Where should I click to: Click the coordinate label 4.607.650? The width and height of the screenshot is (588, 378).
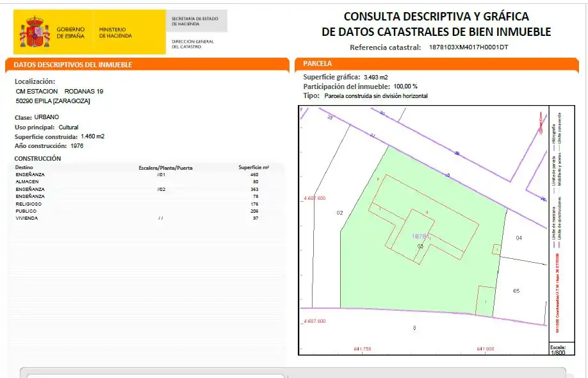(x=314, y=198)
